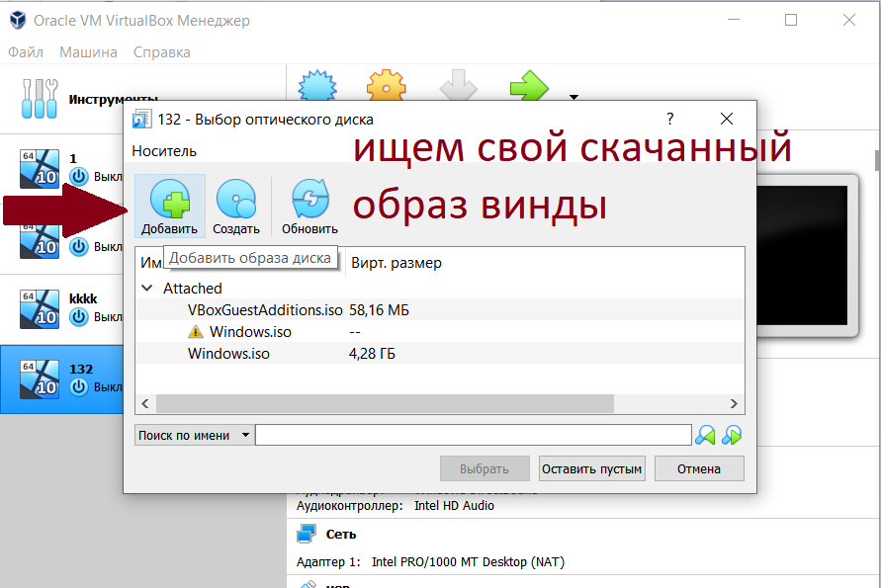The height and width of the screenshot is (588, 881).
Task: Open the dropdown arrow beside the Start button
Action: [x=573, y=97]
